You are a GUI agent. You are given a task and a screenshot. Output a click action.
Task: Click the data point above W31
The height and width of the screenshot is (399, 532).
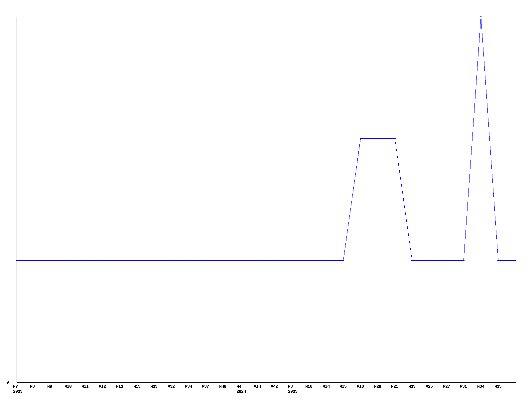pyautogui.click(x=464, y=260)
